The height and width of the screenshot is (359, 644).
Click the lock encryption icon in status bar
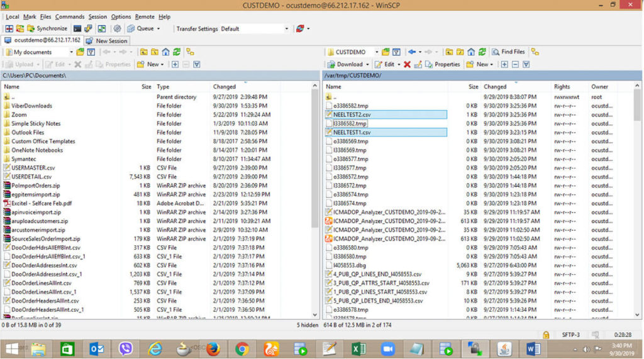pyautogui.click(x=546, y=334)
